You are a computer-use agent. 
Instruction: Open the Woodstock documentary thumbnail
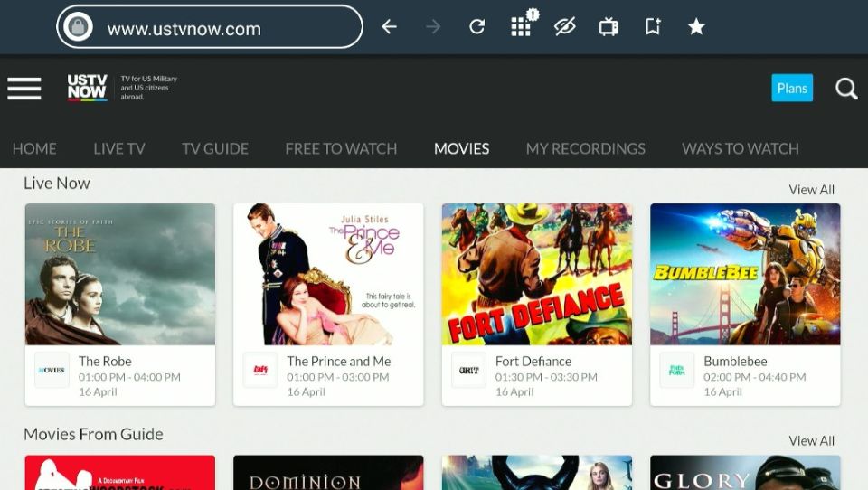(x=120, y=473)
